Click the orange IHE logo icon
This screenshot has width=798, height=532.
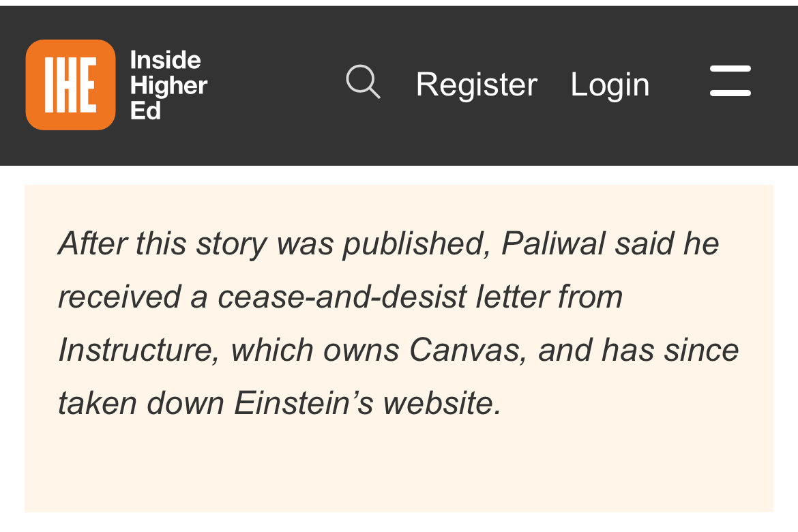pos(70,85)
